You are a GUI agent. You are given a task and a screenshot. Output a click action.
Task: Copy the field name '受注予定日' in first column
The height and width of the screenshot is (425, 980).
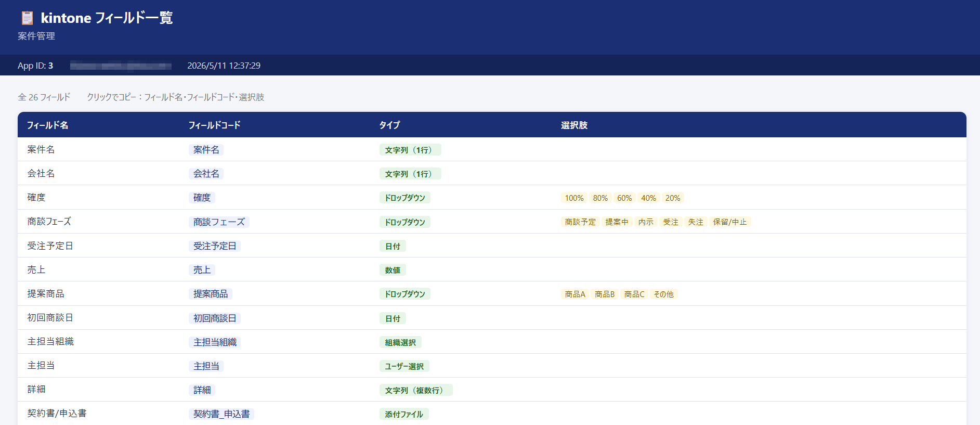[x=50, y=246]
